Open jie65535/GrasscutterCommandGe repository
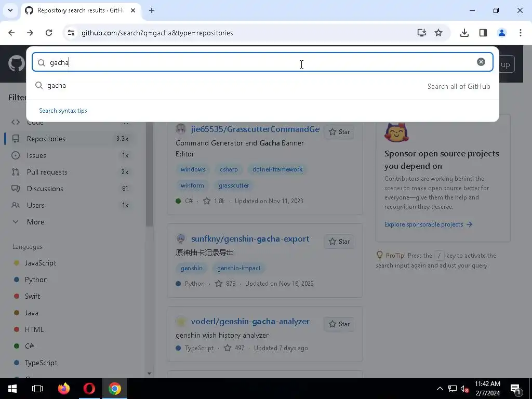The height and width of the screenshot is (399, 532). point(255,129)
